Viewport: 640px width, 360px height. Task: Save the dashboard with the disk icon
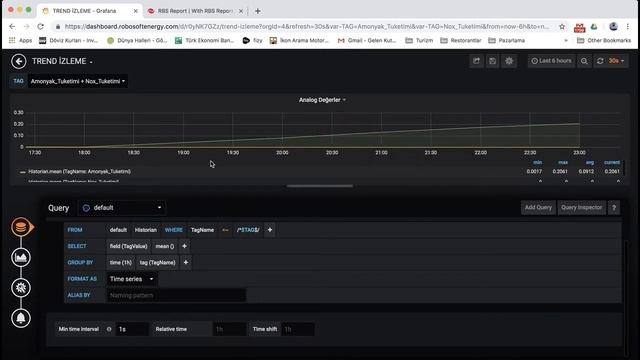point(493,61)
